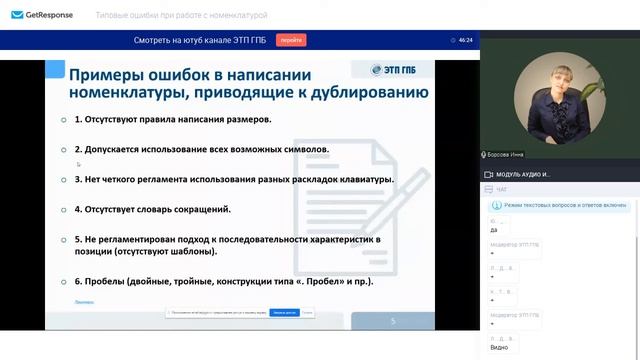640x360 pixels.
Task: Click the clock icon beside 46:24
Action: [453, 40]
